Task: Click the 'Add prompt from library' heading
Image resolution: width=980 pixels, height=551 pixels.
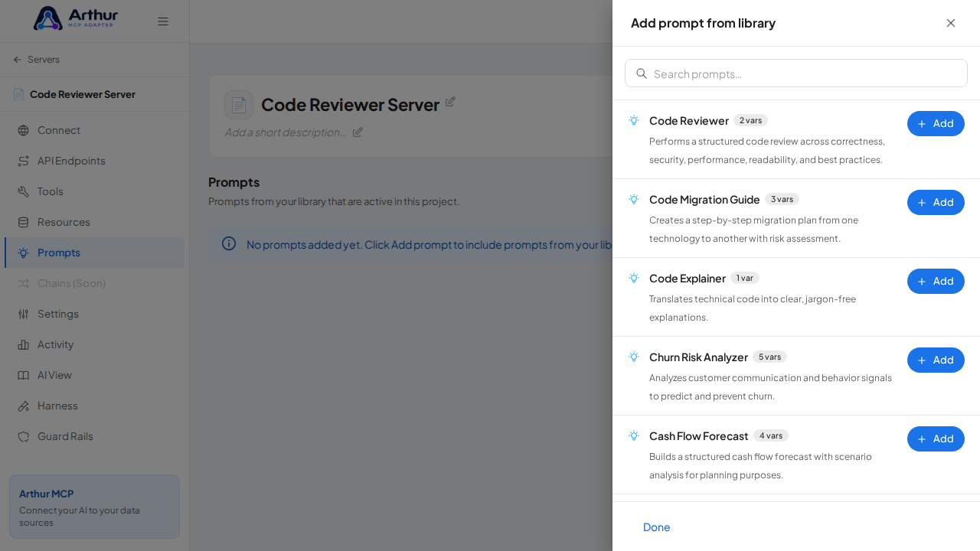Action: (703, 23)
